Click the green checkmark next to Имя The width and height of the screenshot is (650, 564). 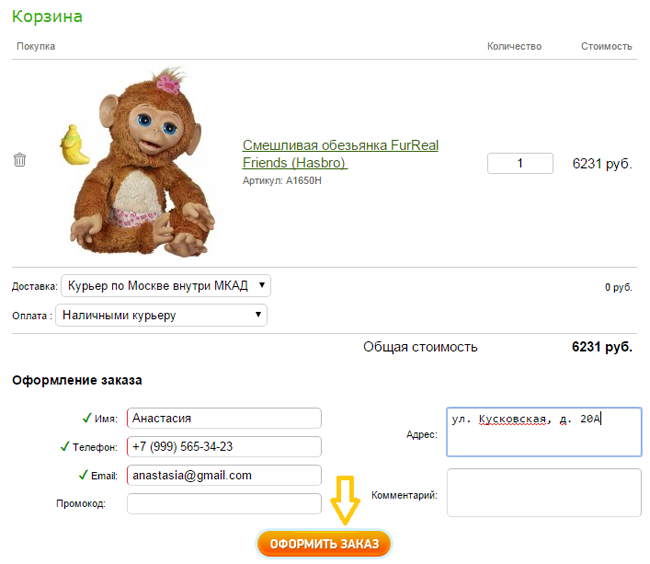coord(86,417)
